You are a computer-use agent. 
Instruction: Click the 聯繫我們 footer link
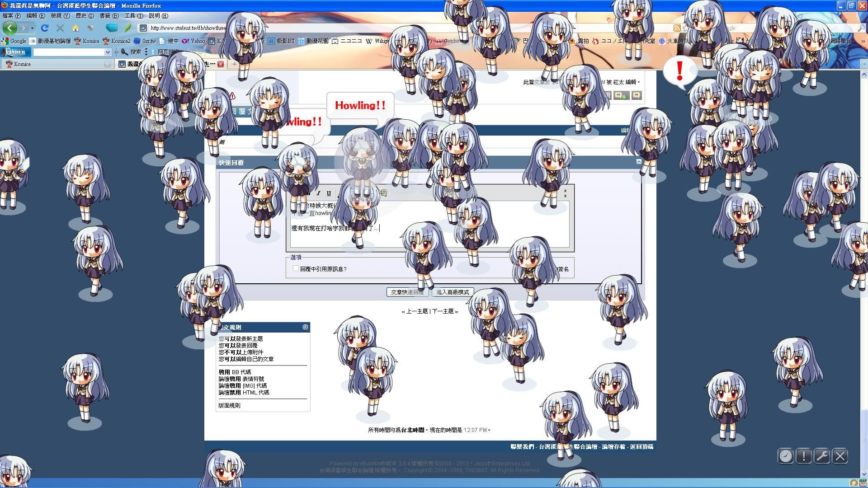(522, 447)
